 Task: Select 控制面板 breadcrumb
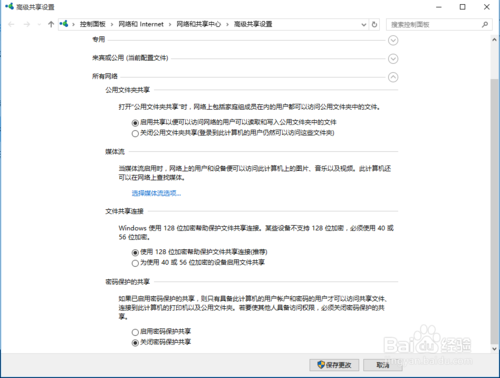(93, 24)
